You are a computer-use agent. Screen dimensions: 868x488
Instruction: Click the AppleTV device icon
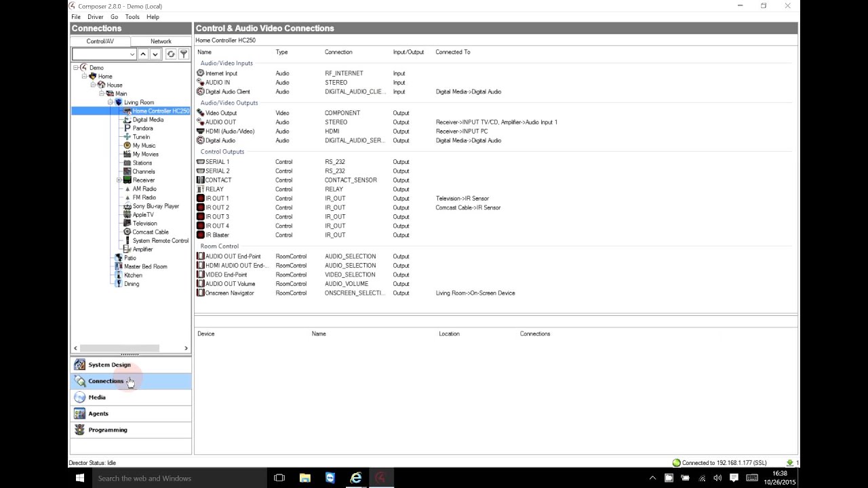pyautogui.click(x=127, y=215)
